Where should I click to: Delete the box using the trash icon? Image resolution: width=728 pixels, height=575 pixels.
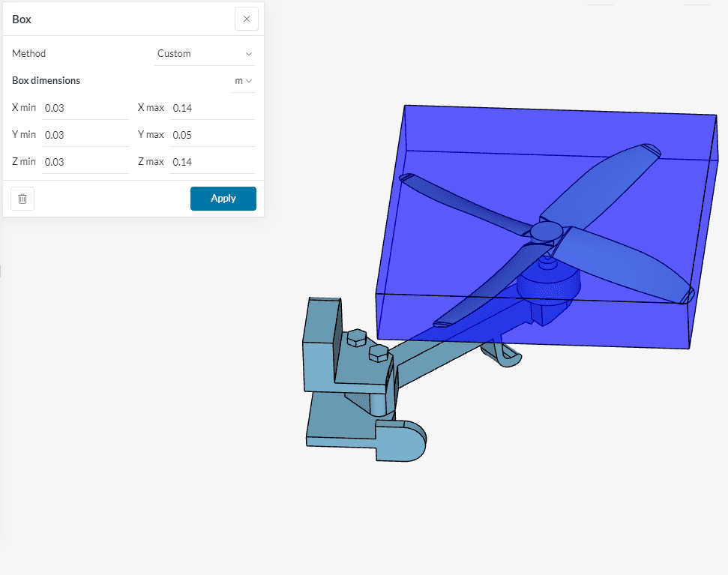(22, 199)
